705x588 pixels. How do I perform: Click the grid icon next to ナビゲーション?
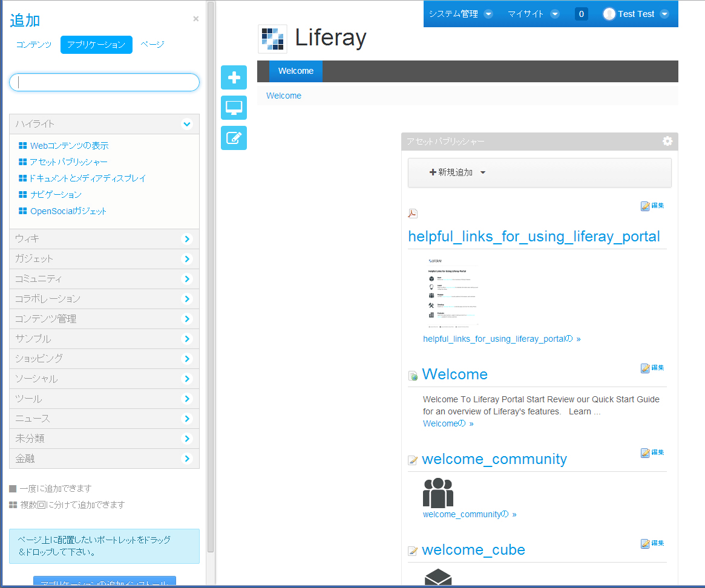22,194
